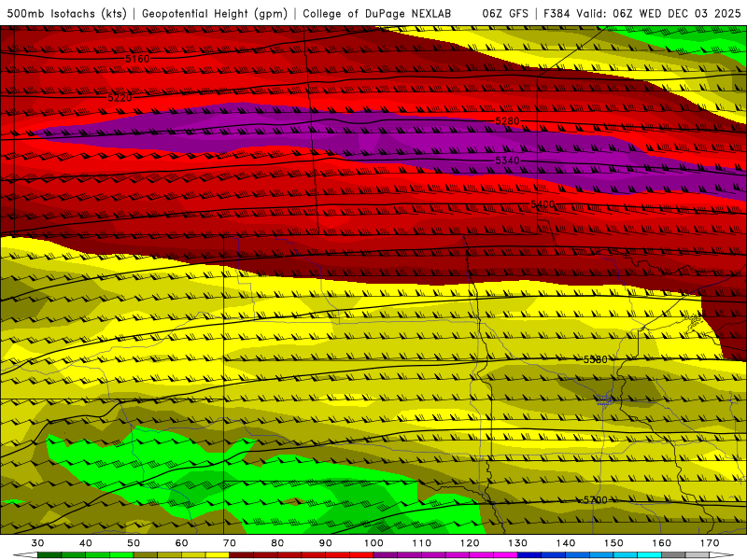This screenshot has height=560, width=747.
Task: Click the right arrow end of color bar
Action: (722, 555)
